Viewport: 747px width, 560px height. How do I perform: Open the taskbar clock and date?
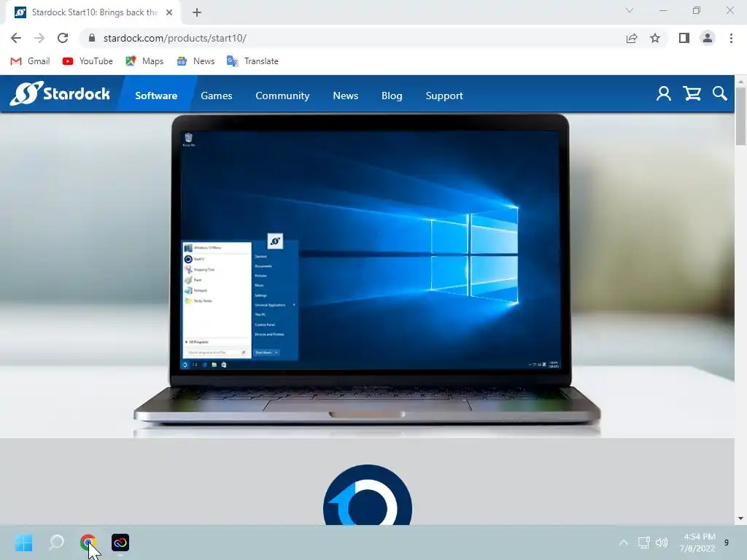697,542
